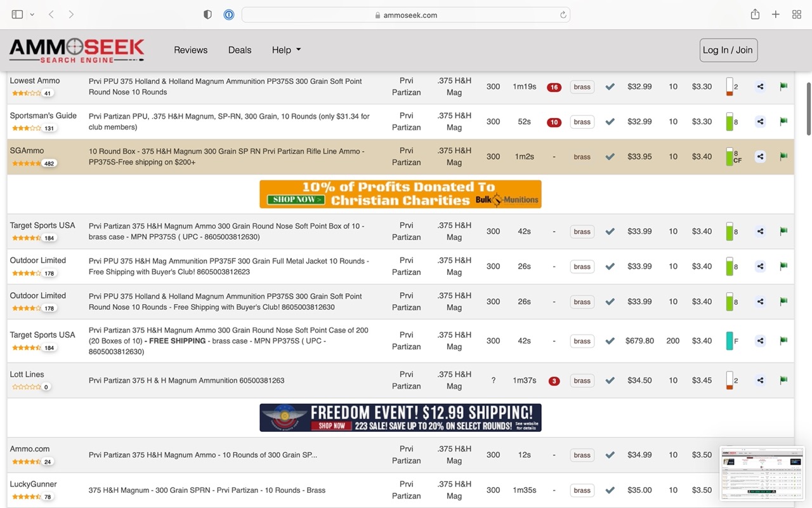Screen dimensions: 812x508
Task: Click the brass tag on the Lott Lines row
Action: (x=582, y=381)
